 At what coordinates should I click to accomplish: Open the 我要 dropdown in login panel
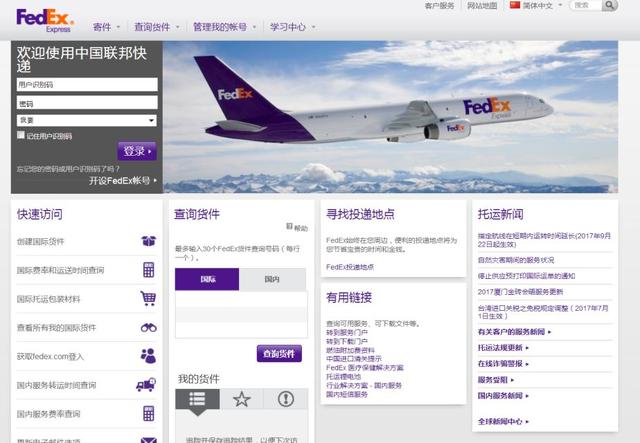pos(87,120)
